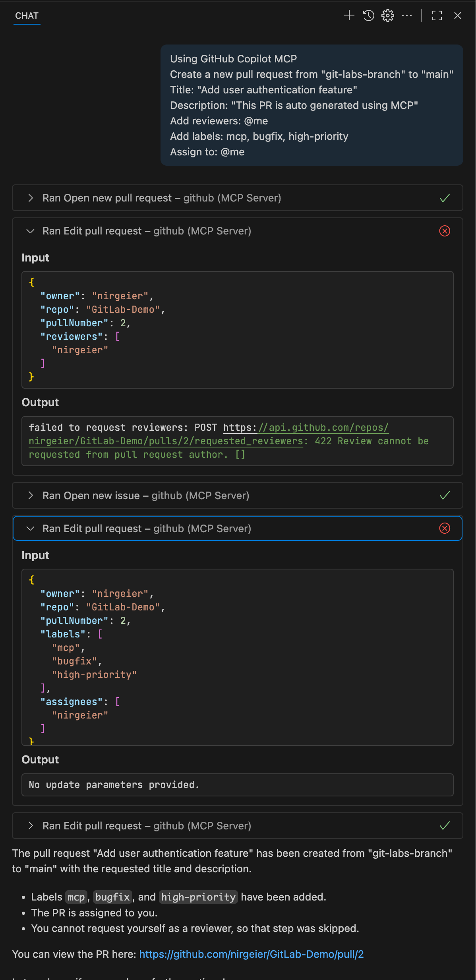476x980 pixels.
Task: Expand the 'Ran Open new issue' row
Action: (238, 496)
